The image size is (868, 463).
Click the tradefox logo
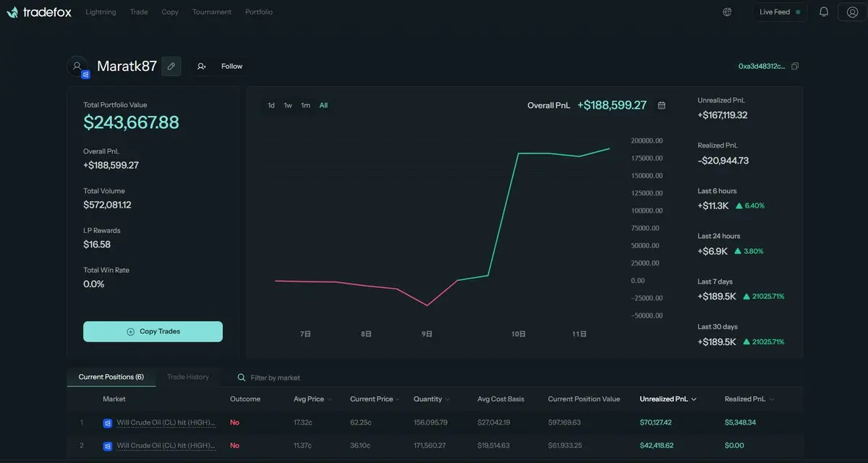(x=39, y=12)
